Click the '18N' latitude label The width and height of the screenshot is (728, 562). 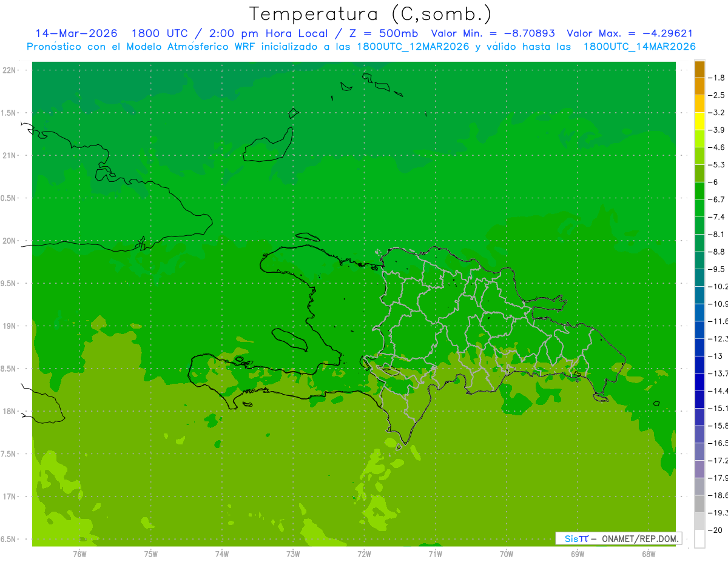click(x=10, y=412)
